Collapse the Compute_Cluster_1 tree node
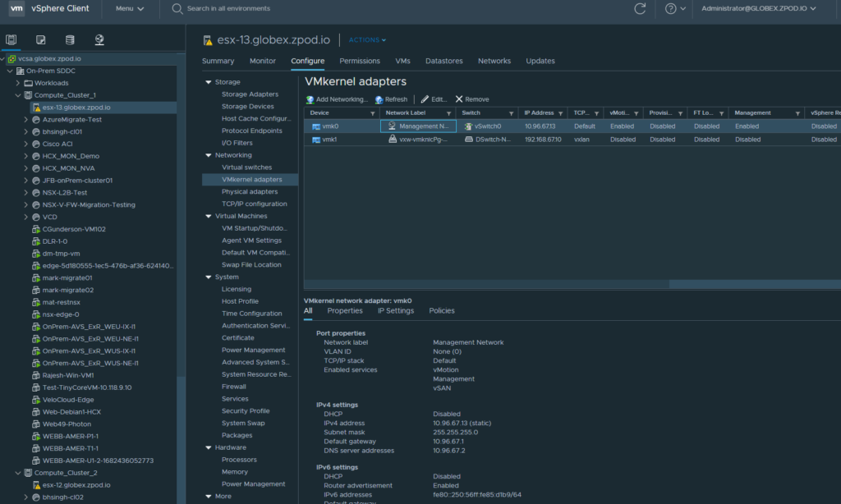 [x=18, y=95]
